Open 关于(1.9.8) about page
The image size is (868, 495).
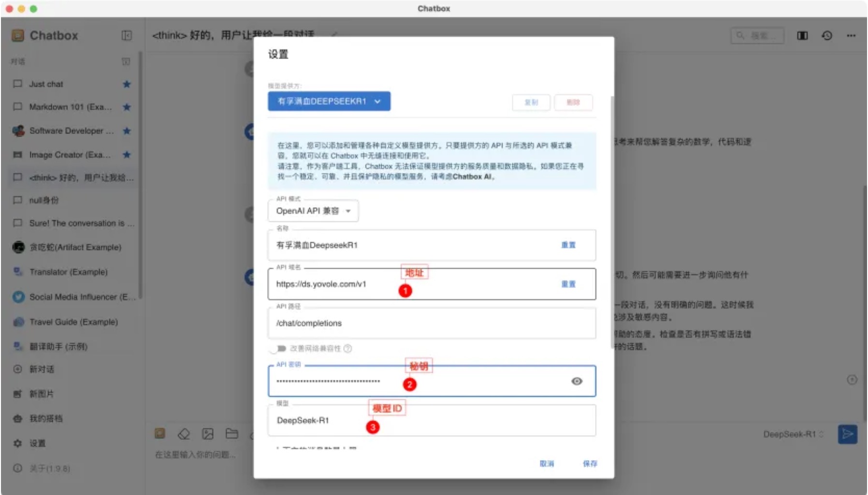[x=72, y=468]
